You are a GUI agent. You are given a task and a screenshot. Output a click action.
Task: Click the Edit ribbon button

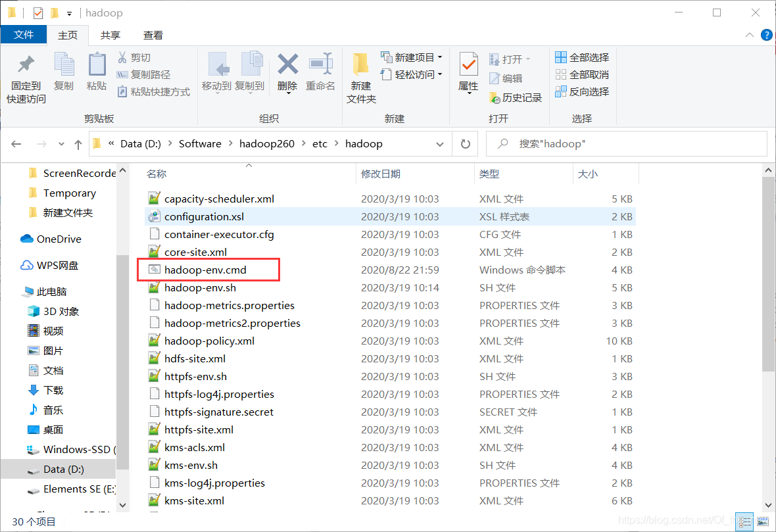(x=505, y=78)
